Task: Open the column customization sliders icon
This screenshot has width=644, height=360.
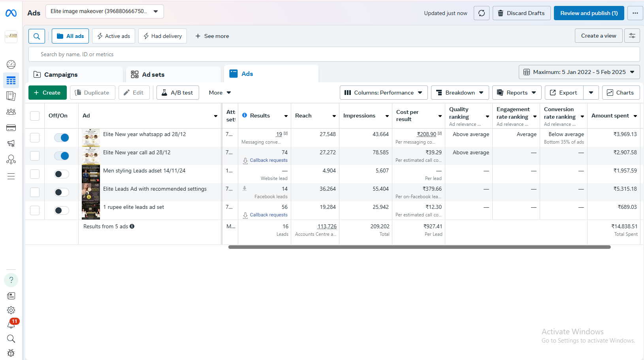Action: tap(632, 36)
